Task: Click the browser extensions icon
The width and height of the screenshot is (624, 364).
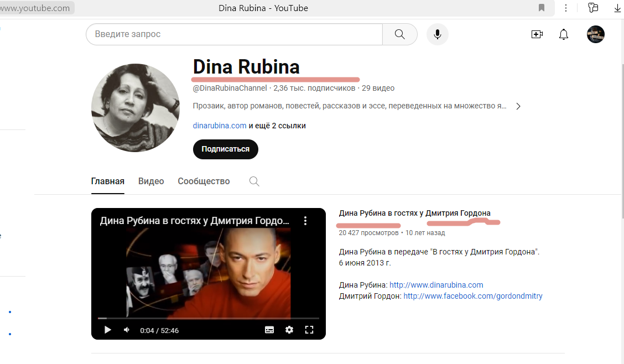Action: [x=593, y=8]
